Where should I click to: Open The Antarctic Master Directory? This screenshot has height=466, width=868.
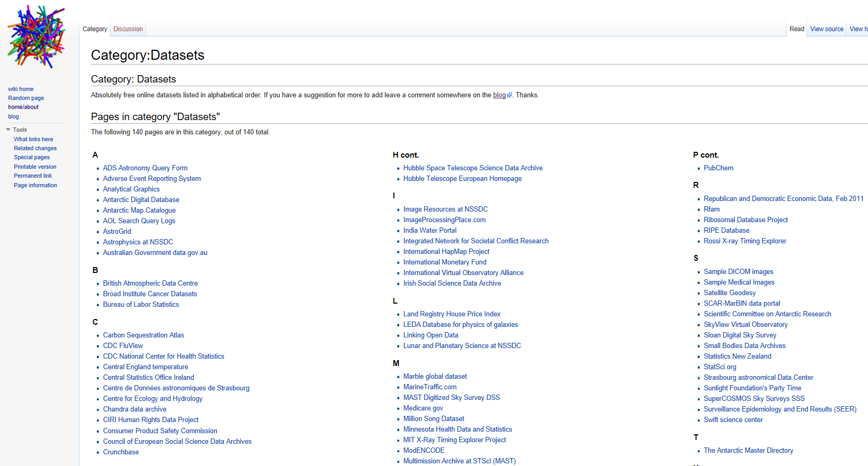tap(748, 450)
